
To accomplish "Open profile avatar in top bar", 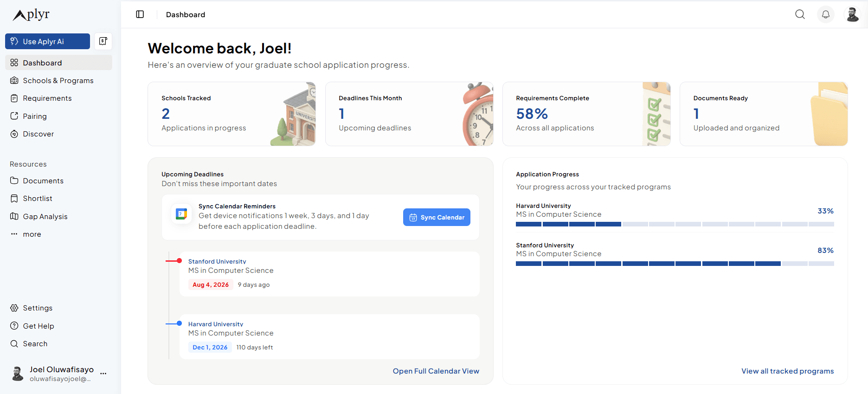I will [x=853, y=14].
